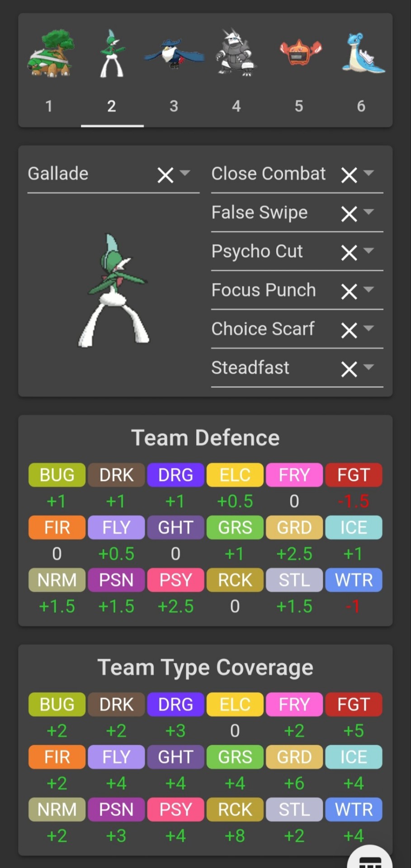Click the FIR badge in Team Defence

(x=57, y=528)
